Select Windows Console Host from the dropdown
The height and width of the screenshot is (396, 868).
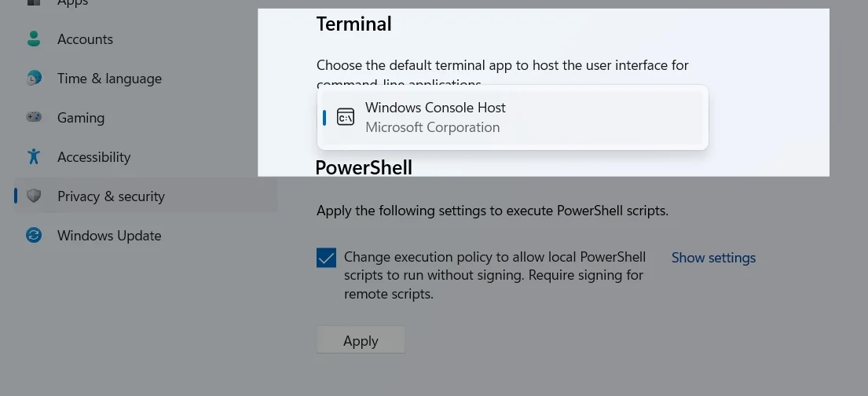(x=513, y=117)
